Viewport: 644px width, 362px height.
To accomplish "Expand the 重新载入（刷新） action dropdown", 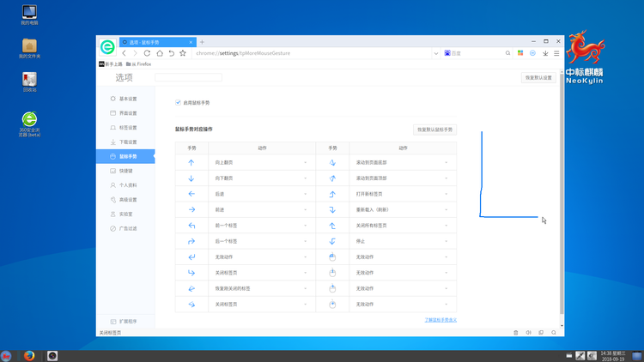I will [x=403, y=209].
